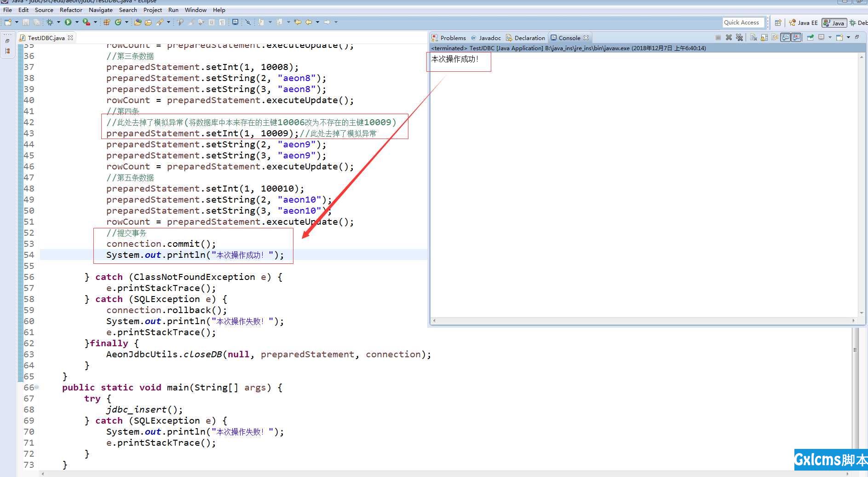Toggle Mark Occurrences in main toolbar
Image resolution: width=868 pixels, height=477 pixels.
tap(191, 22)
